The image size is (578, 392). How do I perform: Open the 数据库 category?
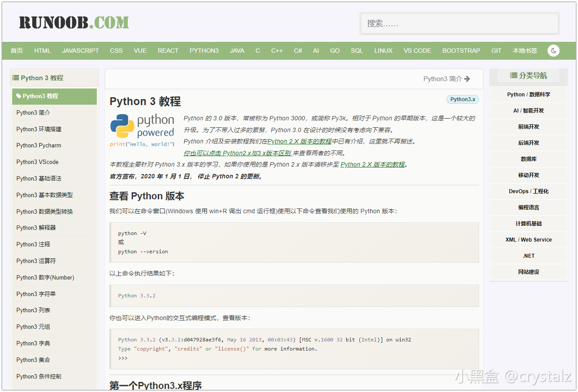[x=529, y=159]
